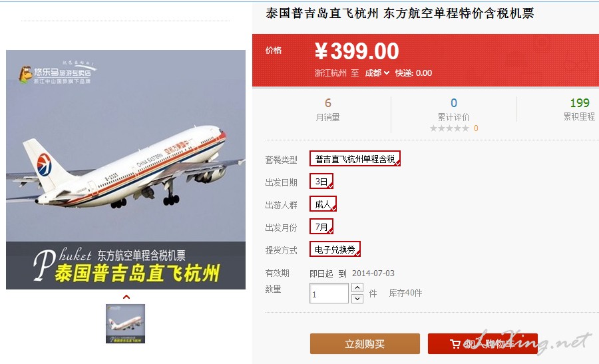Screen dimensions: 599x364
Task: Click the shopping cart icon on the red button
Action: point(455,344)
